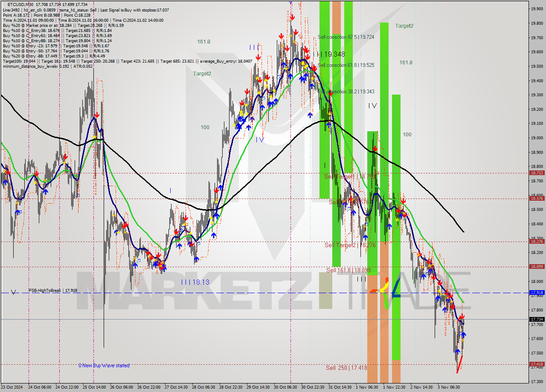Image resolution: width=546 pixels, height=392 pixels.
Task: Select the 'Buy %10 @ C_Entry38: 18.676' line
Action: (57, 30)
